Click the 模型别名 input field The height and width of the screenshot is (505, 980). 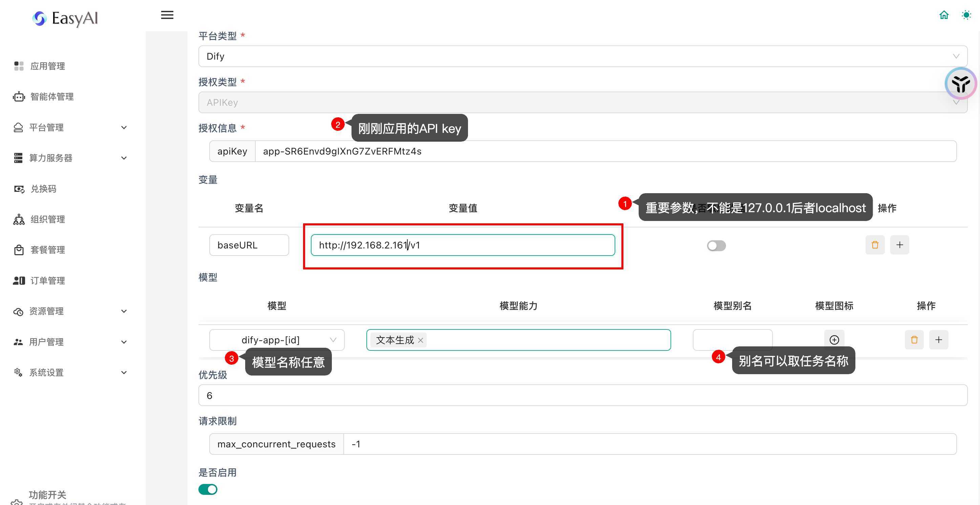coord(732,340)
